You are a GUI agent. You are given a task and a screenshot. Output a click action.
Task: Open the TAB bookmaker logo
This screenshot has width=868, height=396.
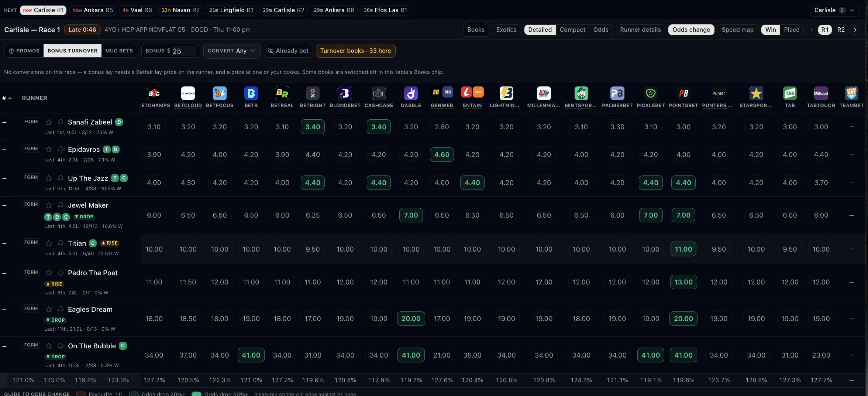790,93
